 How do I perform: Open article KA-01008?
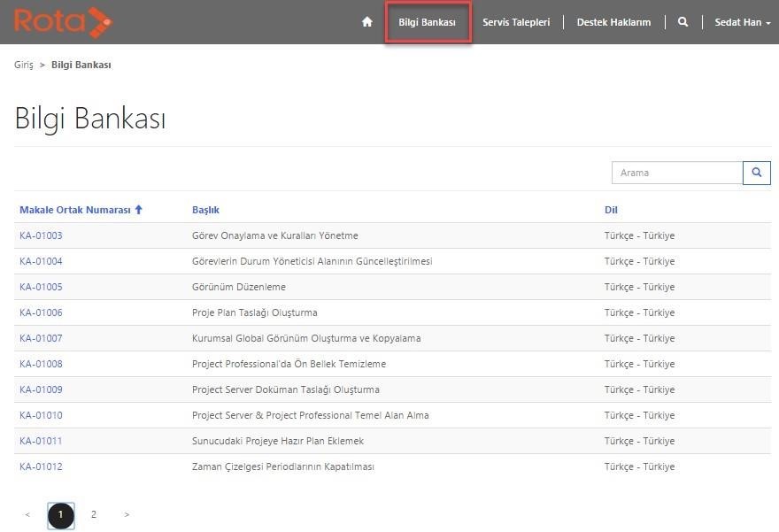42,364
